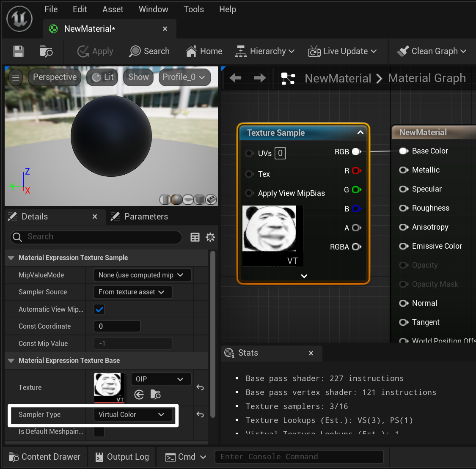Open the Sampler Type Virtual Color dropdown
The image size is (476, 469).
[132, 414]
